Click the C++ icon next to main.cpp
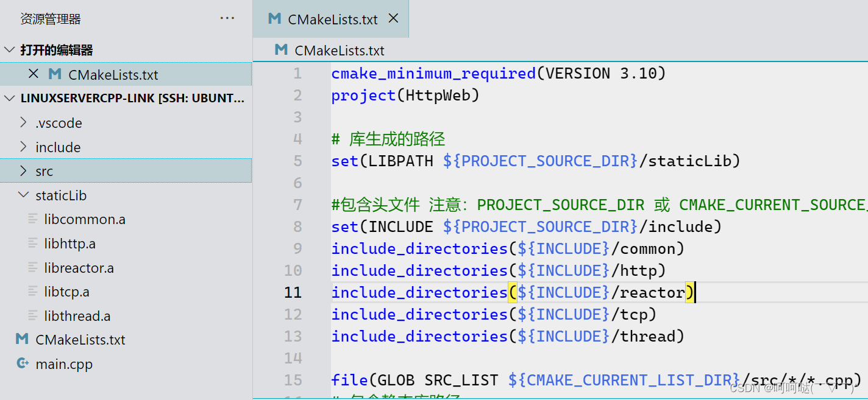Image resolution: width=868 pixels, height=400 pixels. [x=23, y=363]
